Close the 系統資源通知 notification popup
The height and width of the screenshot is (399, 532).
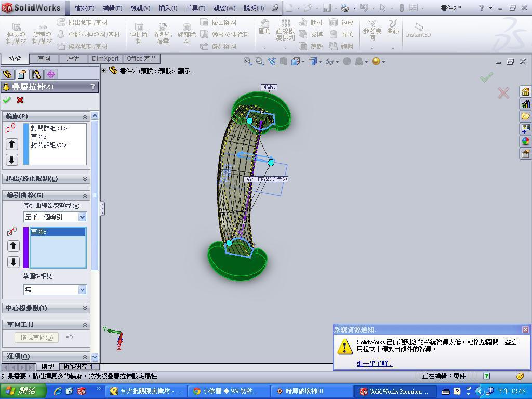click(x=525, y=329)
